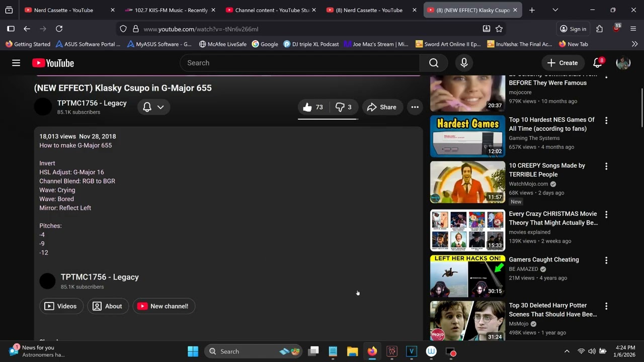The height and width of the screenshot is (362, 644).
Task: Go to the YouTube home logo
Action: [53, 63]
